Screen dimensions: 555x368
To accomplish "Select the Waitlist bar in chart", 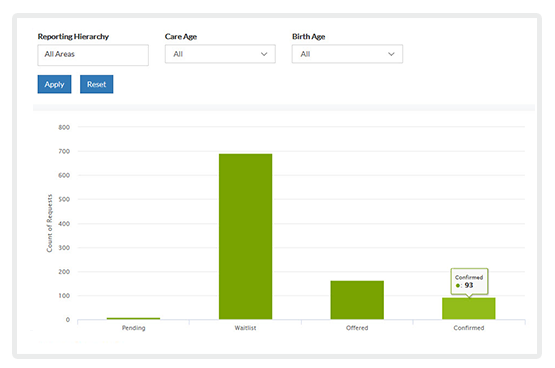I will 245,236.
